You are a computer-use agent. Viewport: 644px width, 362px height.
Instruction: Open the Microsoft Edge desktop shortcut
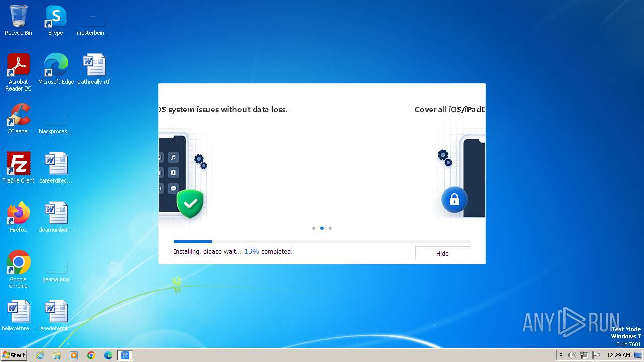(56, 69)
